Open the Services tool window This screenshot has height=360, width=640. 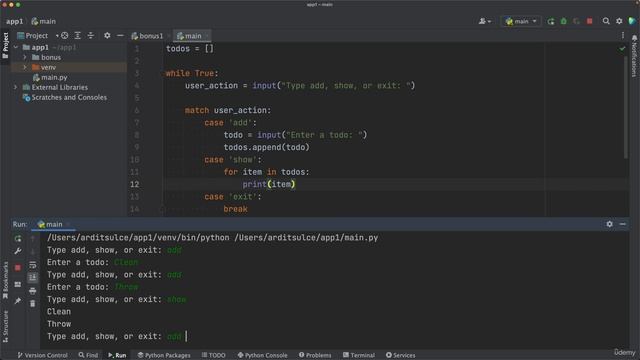[400, 355]
